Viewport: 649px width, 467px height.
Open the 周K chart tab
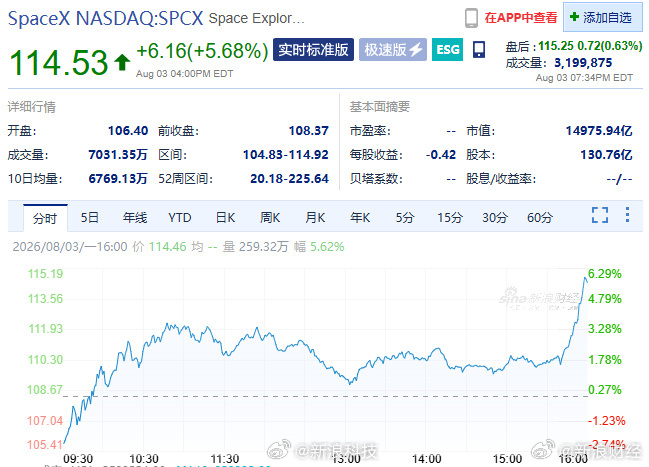coord(270,217)
